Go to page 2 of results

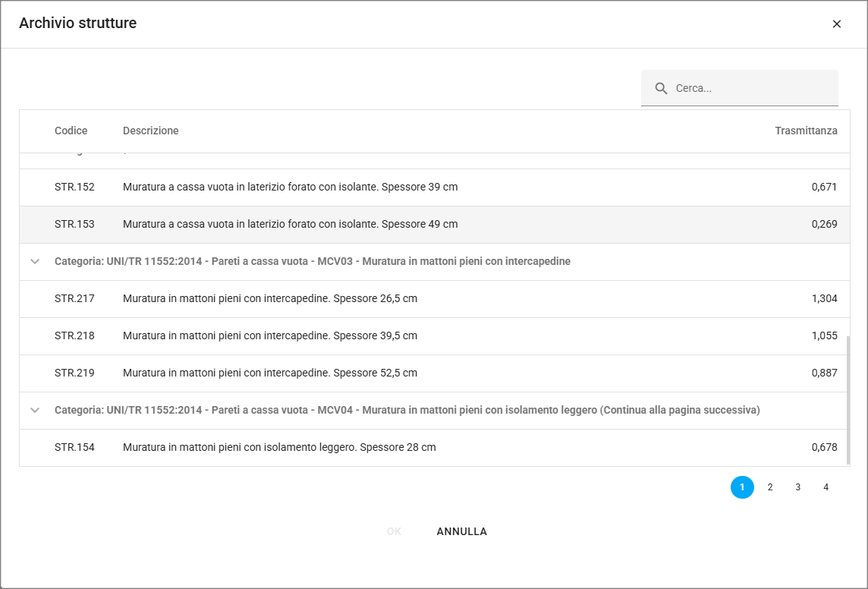pyautogui.click(x=770, y=487)
